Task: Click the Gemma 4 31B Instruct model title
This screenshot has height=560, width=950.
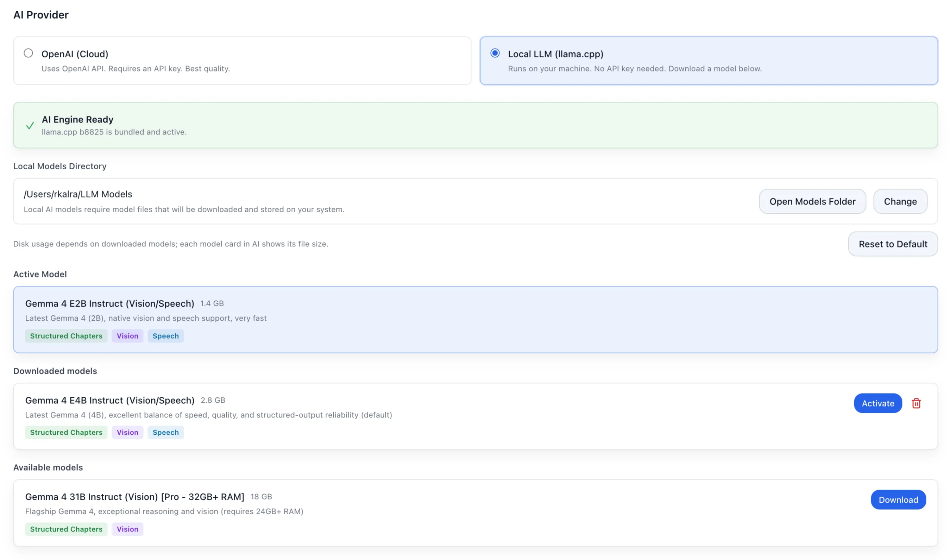Action: [x=135, y=497]
